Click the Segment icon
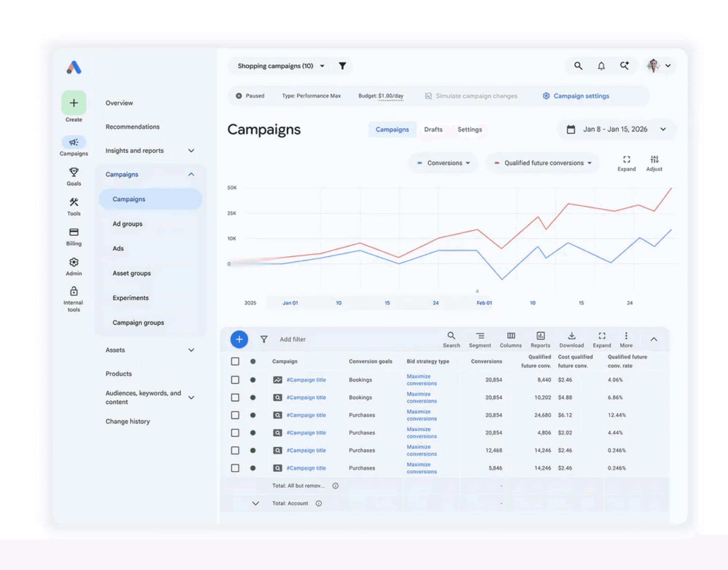This screenshot has height=570, width=728. [480, 336]
